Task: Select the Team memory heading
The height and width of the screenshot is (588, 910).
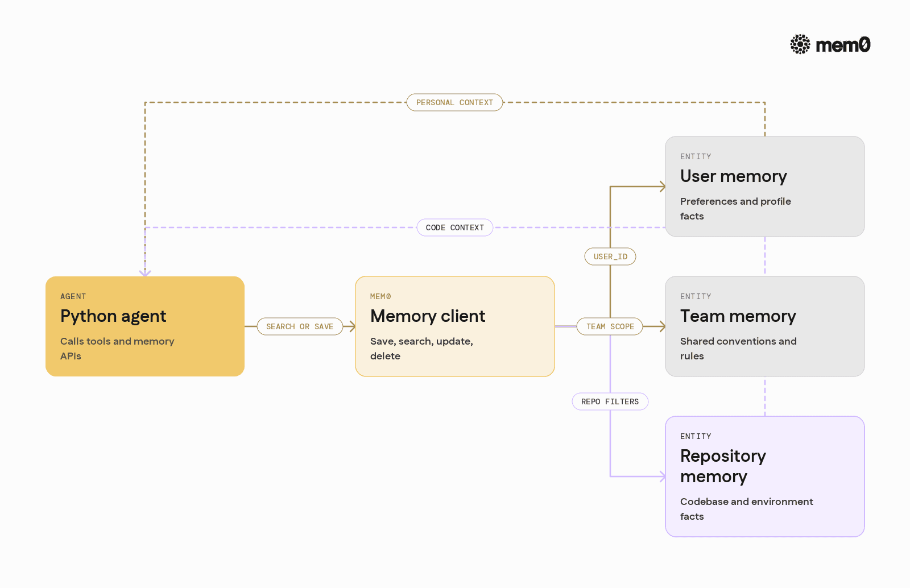Action: point(738,316)
